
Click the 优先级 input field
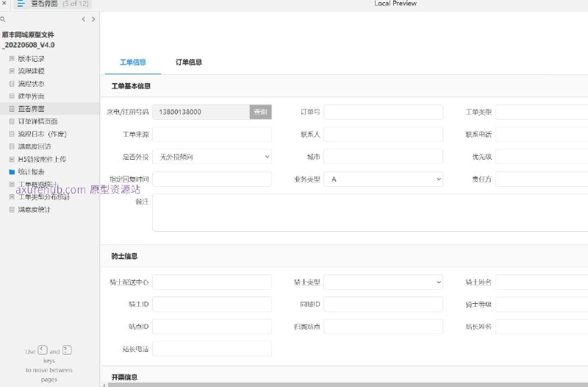(542, 157)
